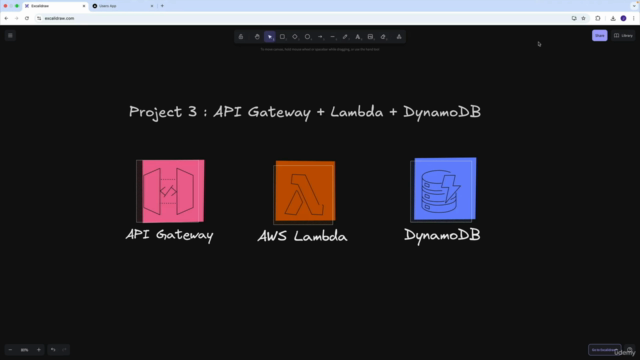Select the 'DynamoDB' text label
The height and width of the screenshot is (360, 640).
(x=442, y=236)
